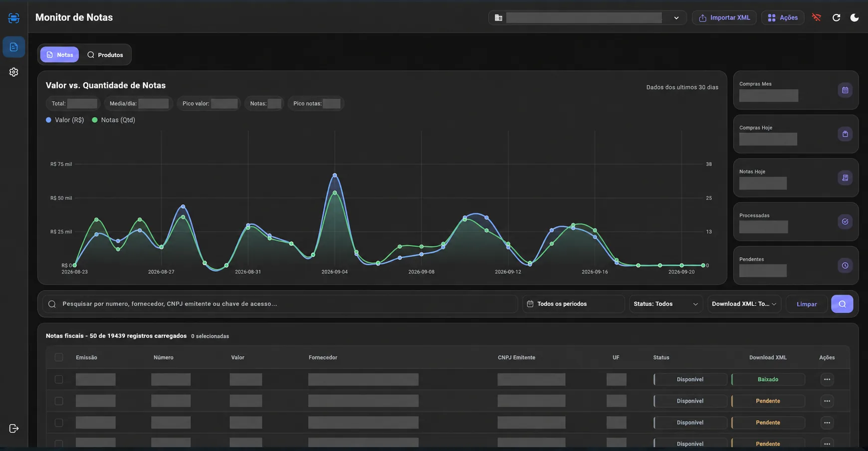Click the logout icon in sidebar

point(13,429)
